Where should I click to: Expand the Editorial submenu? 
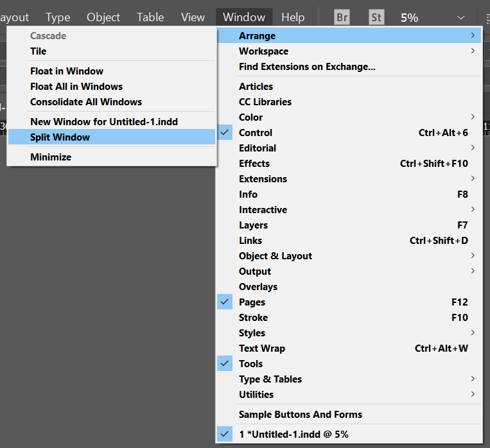(349, 148)
